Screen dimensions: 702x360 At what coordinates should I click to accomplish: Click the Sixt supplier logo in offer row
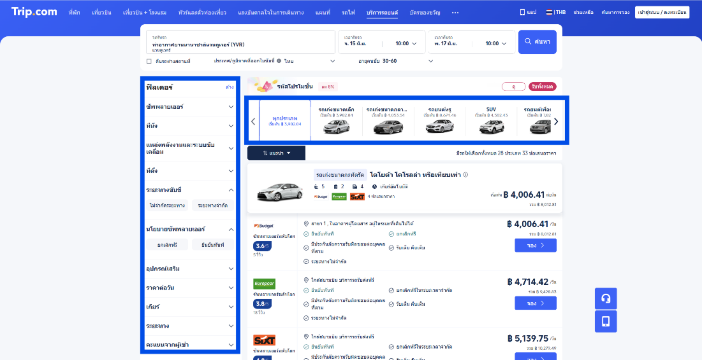pos(264,340)
